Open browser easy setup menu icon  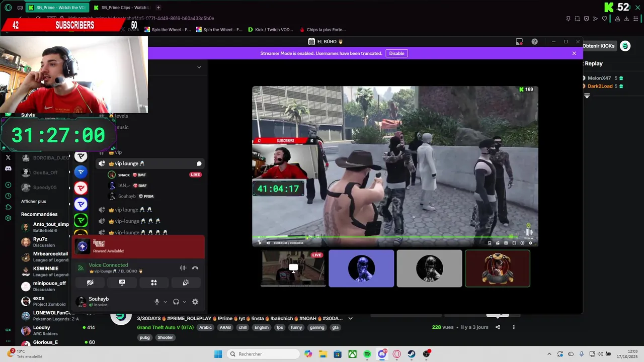[636, 19]
